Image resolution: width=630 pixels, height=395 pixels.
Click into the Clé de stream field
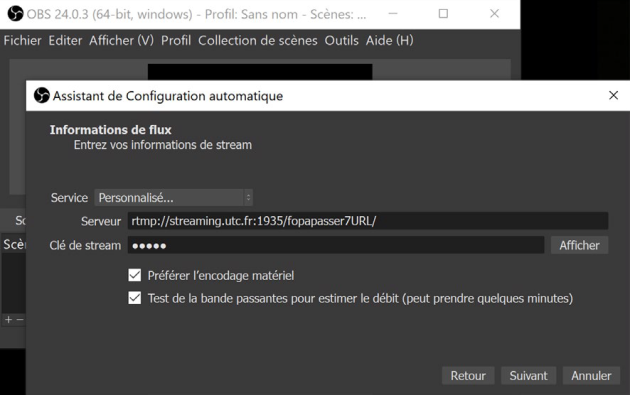tap(336, 245)
